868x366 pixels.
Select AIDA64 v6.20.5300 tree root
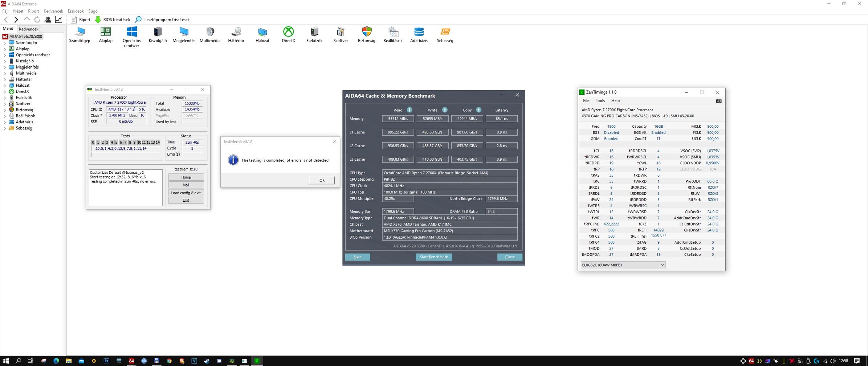(23, 37)
